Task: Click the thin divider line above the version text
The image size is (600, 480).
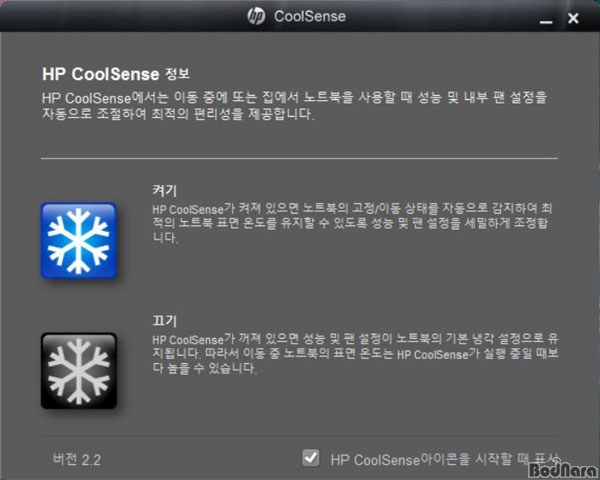Action: 299,436
